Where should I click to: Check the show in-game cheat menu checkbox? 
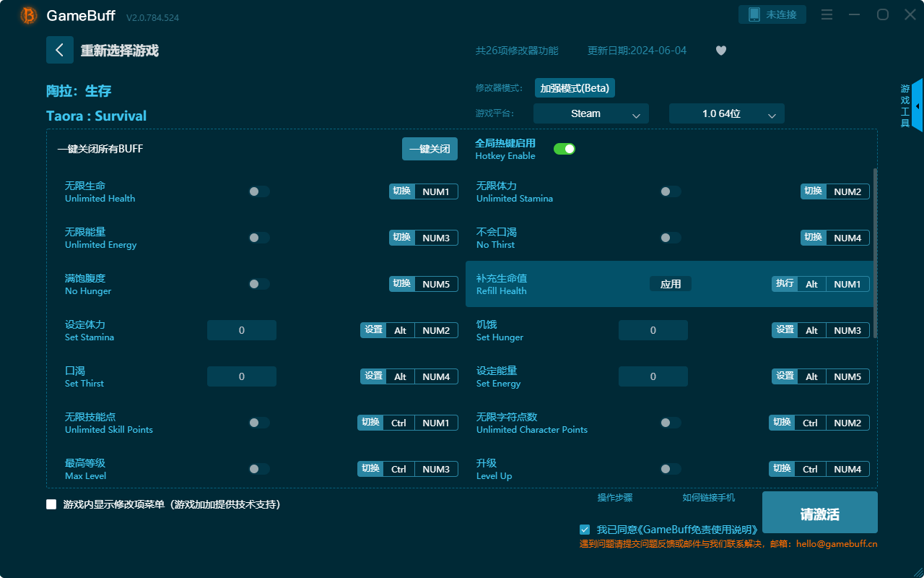(x=51, y=504)
